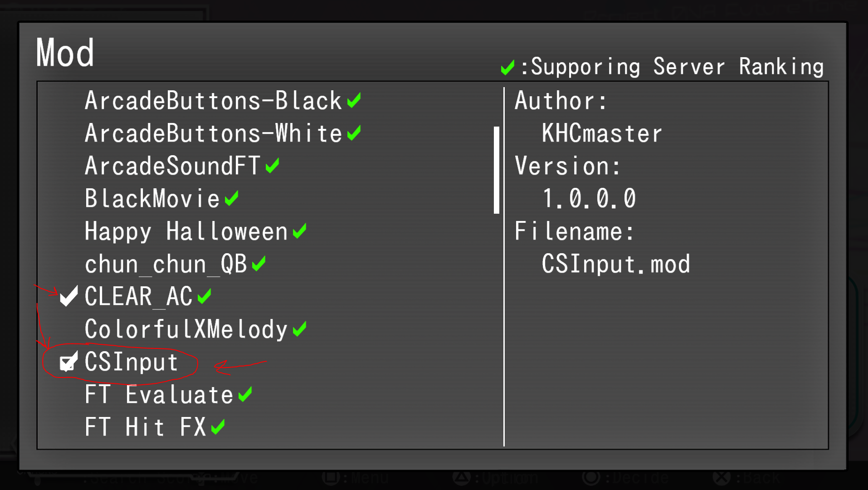Select the FT Evaluate mod entry
This screenshot has height=490, width=868.
[159, 395]
